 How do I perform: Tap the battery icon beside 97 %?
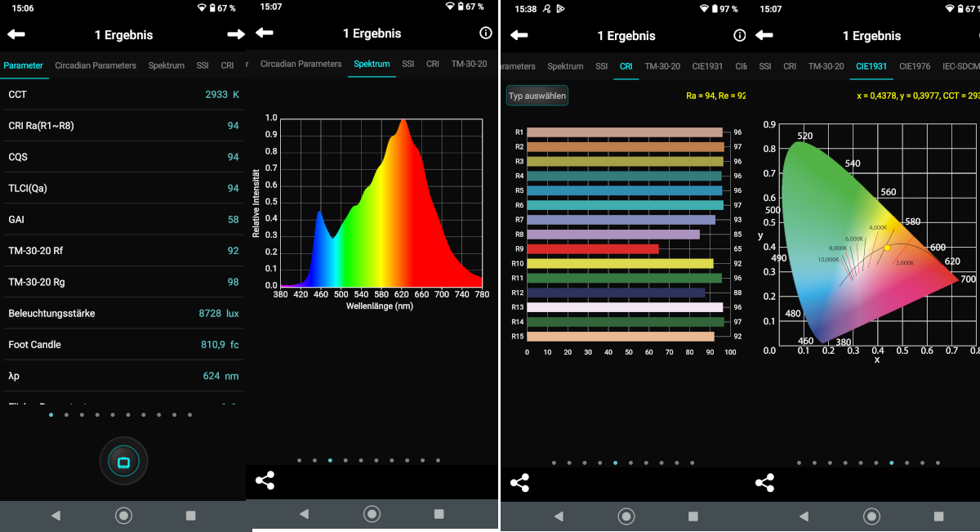[x=715, y=8]
